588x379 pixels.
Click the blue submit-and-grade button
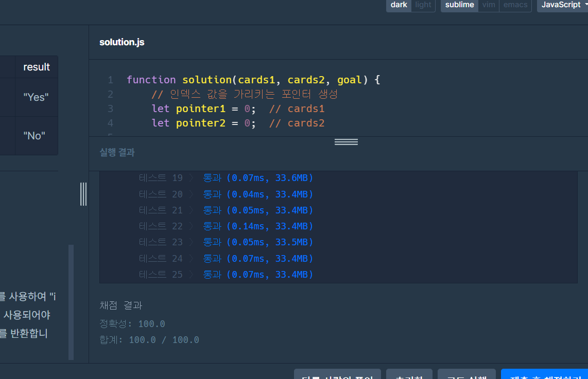(x=545, y=374)
